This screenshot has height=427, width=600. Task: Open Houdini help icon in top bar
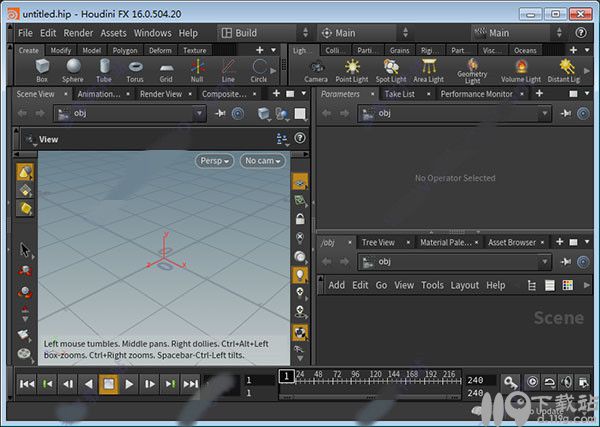(x=580, y=33)
